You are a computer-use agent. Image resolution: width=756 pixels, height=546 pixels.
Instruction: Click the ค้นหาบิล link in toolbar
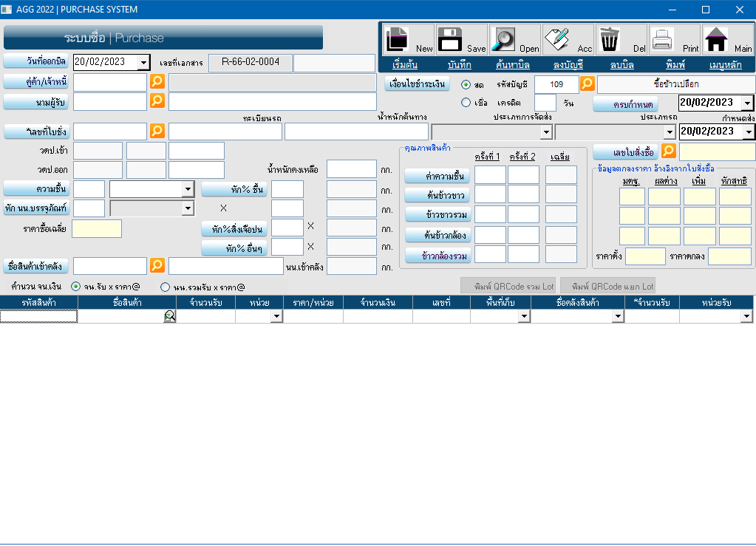pos(506,65)
